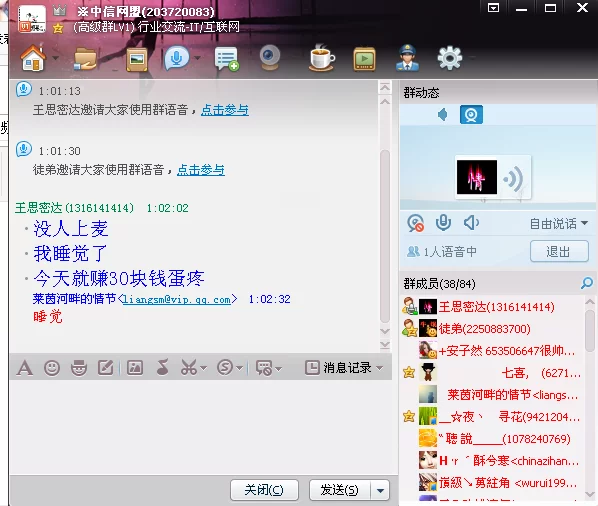Click the chat scroll-to-bottom double arrow
The width and height of the screenshot is (598, 506).
point(385,345)
